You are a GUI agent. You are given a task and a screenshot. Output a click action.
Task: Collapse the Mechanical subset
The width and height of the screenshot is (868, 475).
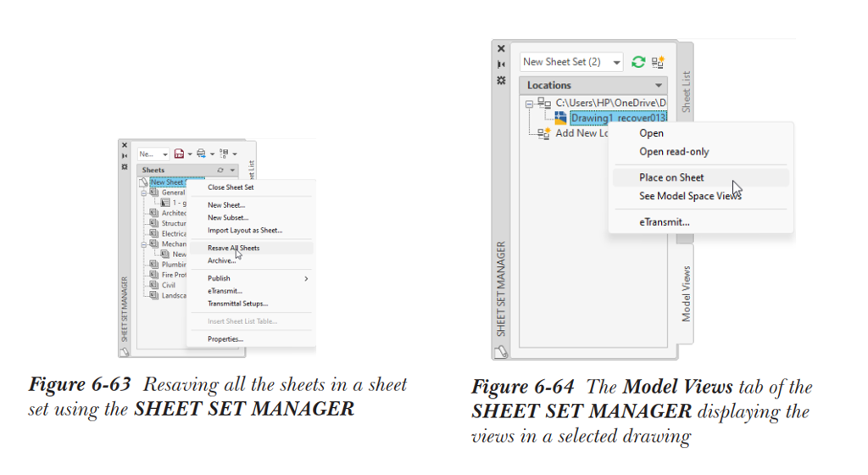pos(144,244)
